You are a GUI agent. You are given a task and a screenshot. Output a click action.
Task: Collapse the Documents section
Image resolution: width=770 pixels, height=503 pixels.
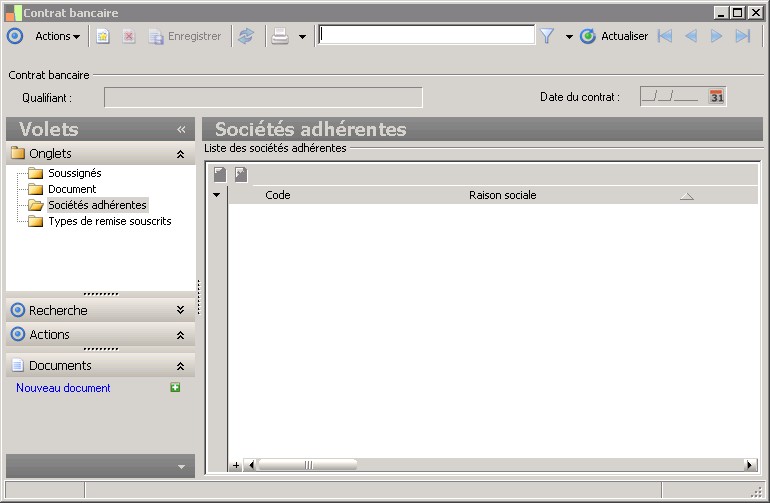coord(180,366)
